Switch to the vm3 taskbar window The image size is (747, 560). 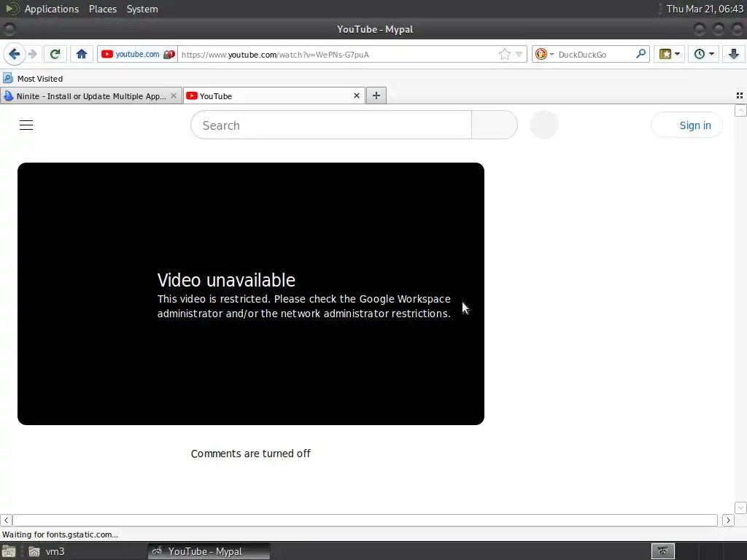click(47, 551)
